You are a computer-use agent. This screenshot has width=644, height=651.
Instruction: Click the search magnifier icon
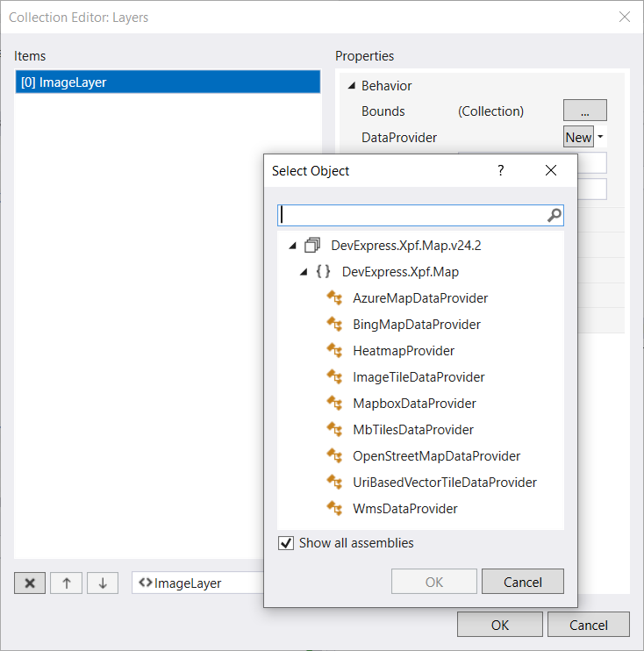(554, 215)
